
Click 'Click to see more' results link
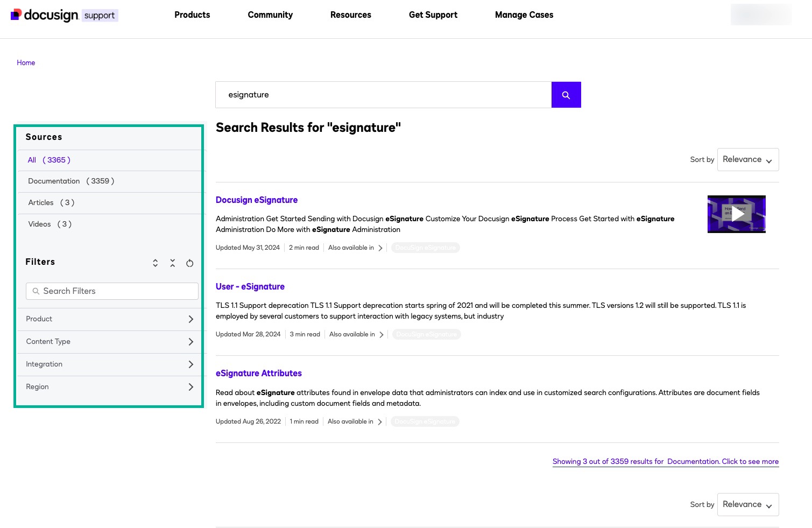tap(750, 461)
